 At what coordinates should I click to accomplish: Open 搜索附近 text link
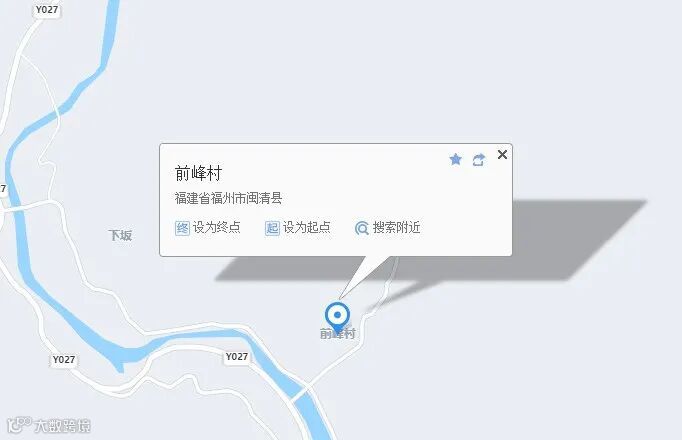tap(396, 227)
